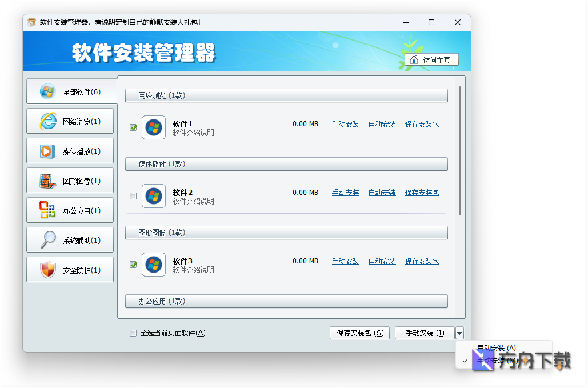Viewport: 588px width, 388px height.
Task: Check the 全选当前页面软件 checkbox
Action: click(x=133, y=333)
